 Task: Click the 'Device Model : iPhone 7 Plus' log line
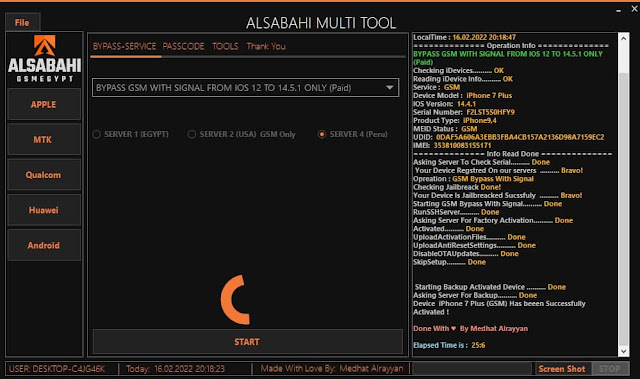[x=462, y=95]
